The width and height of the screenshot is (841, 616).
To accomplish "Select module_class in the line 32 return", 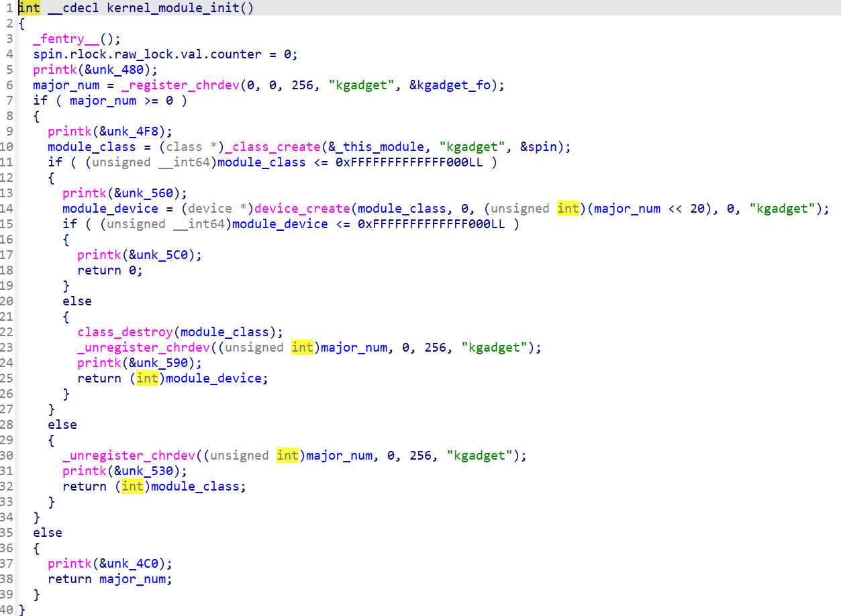I will pyautogui.click(x=195, y=486).
